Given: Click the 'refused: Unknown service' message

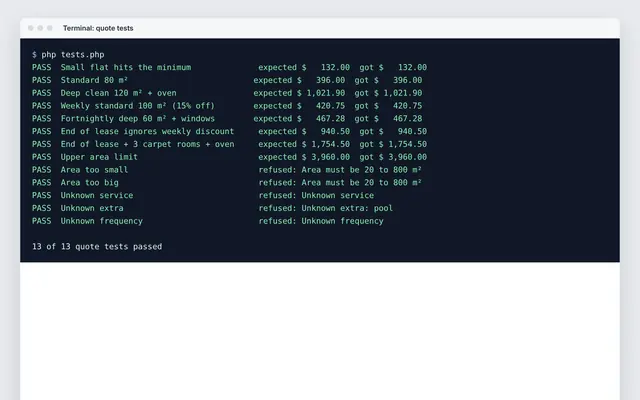Looking at the screenshot, I should coord(316,196).
